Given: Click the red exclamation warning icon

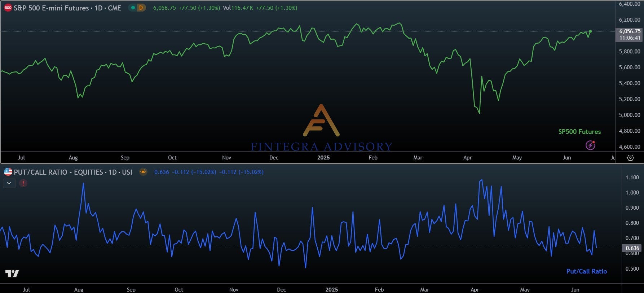Looking at the screenshot, I should click(23, 183).
